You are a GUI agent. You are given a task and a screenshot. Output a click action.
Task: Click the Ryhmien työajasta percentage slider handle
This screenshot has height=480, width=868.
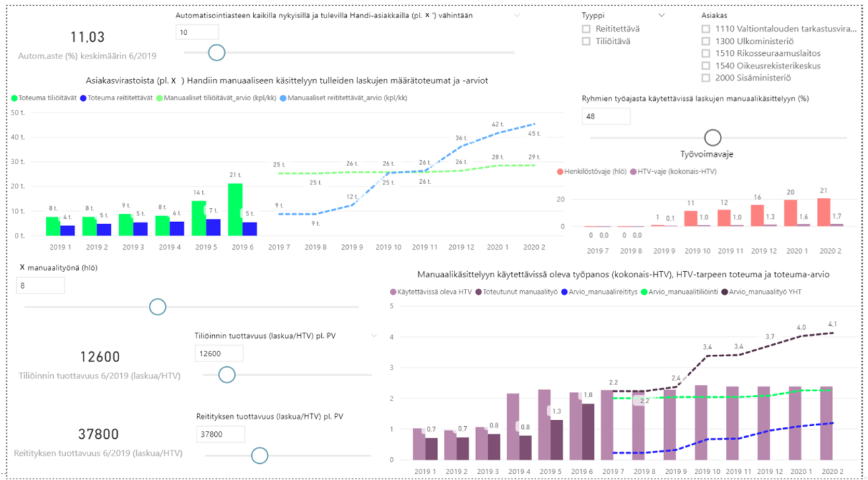(712, 137)
